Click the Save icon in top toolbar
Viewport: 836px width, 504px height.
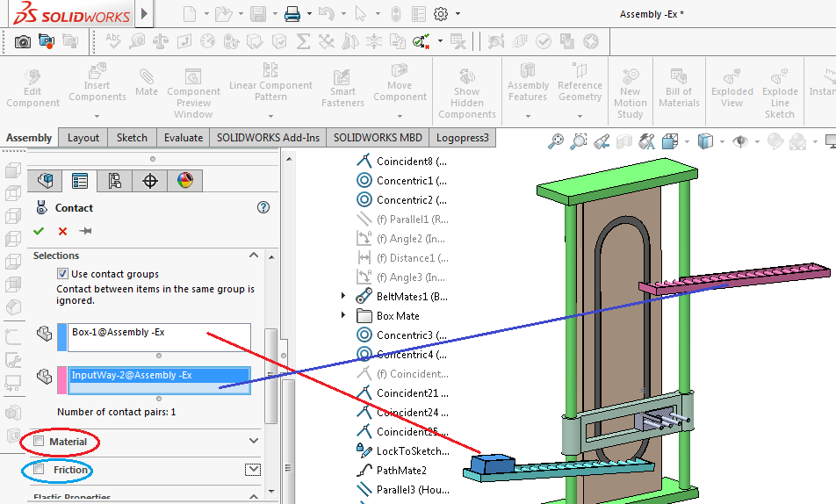click(x=258, y=14)
